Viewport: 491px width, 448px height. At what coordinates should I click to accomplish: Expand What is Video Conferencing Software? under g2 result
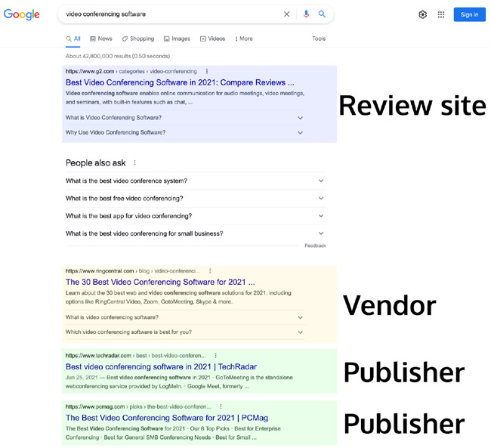[x=185, y=118]
